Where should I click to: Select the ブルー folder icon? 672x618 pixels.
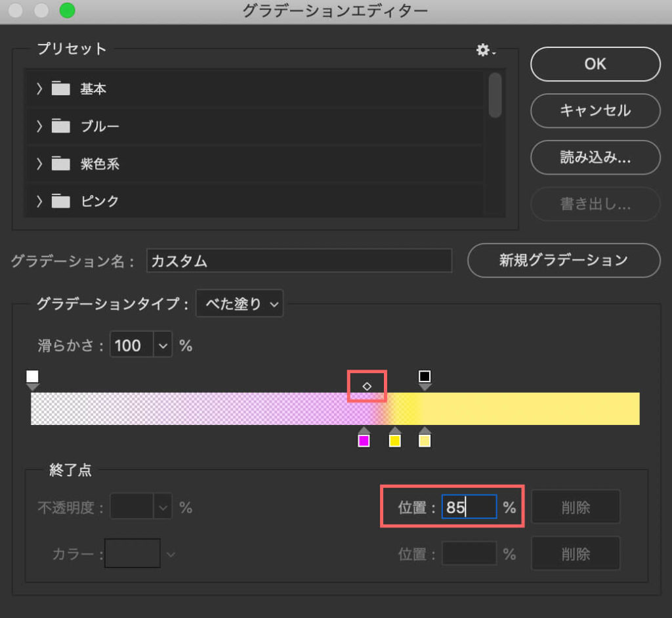[61, 126]
